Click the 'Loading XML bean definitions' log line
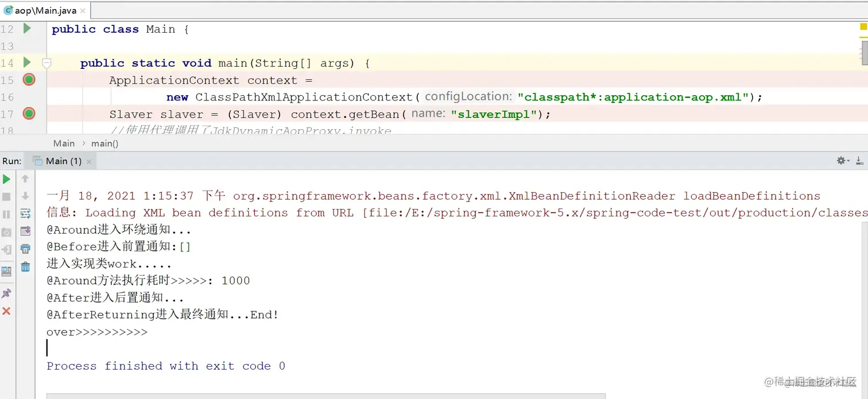This screenshot has width=868, height=399. pos(457,213)
